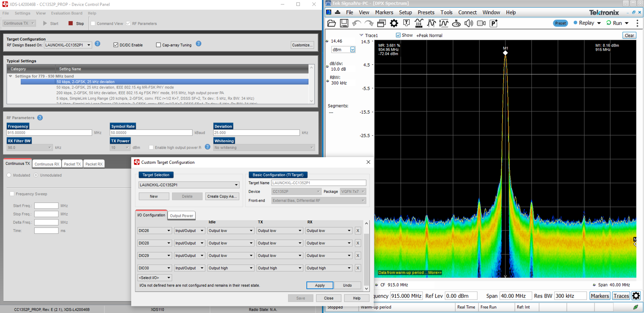Disable DC/DC Enable checkbox

point(116,45)
